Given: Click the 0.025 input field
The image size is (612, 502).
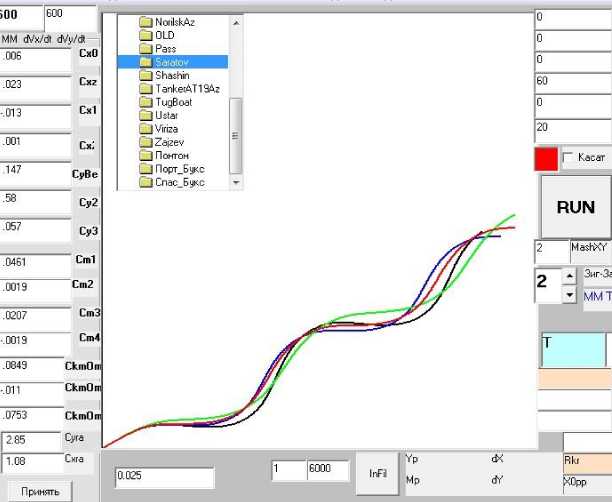Looking at the screenshot, I should tap(165, 477).
